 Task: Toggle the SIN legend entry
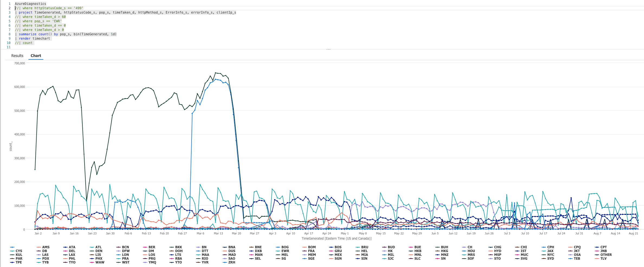pos(362,259)
